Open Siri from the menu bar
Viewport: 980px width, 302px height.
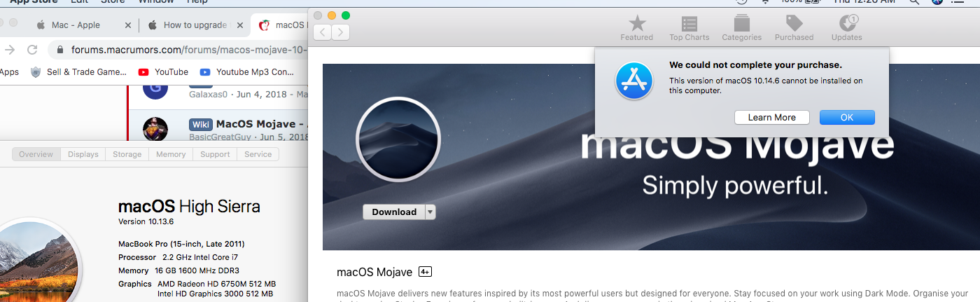click(x=937, y=1)
